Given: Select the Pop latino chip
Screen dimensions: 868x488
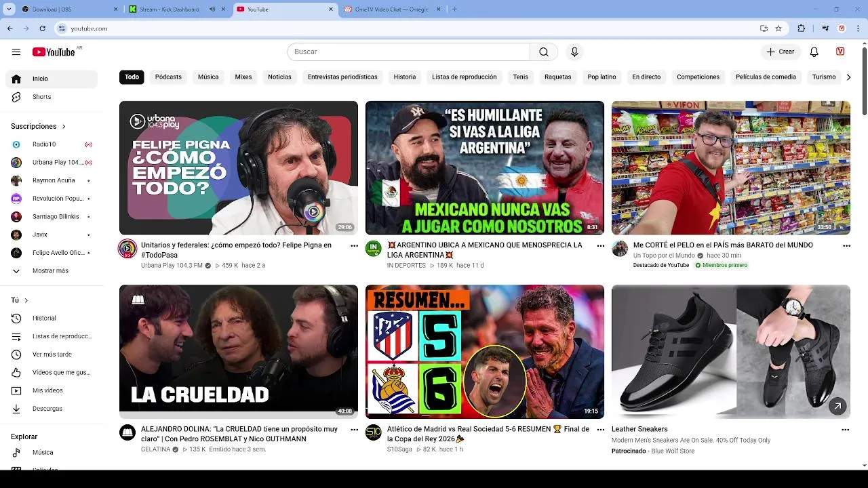Looking at the screenshot, I should tap(601, 77).
